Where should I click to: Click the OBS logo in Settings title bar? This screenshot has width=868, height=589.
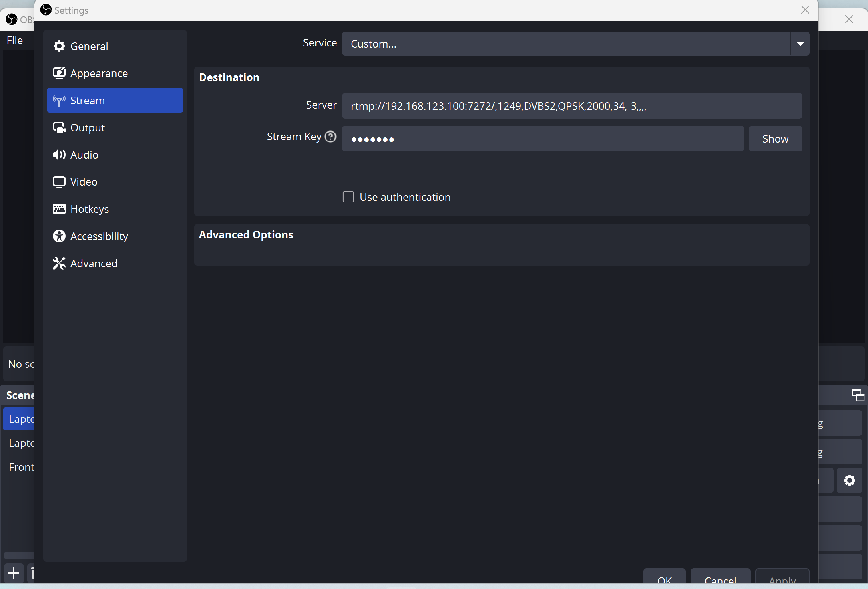46,10
